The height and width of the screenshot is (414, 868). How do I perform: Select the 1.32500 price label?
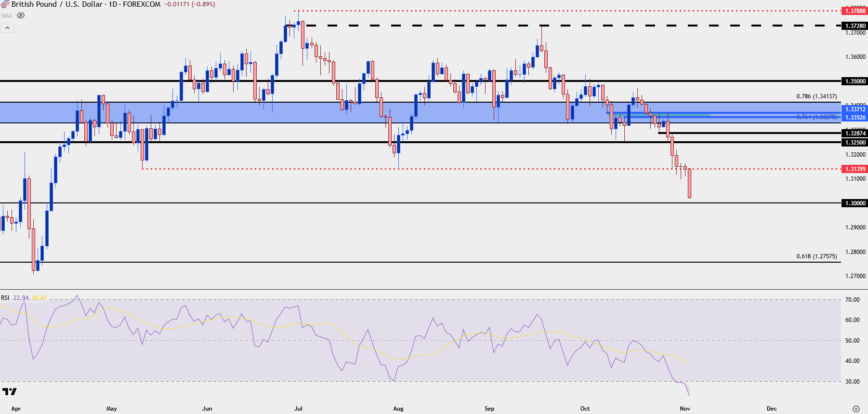(x=855, y=142)
